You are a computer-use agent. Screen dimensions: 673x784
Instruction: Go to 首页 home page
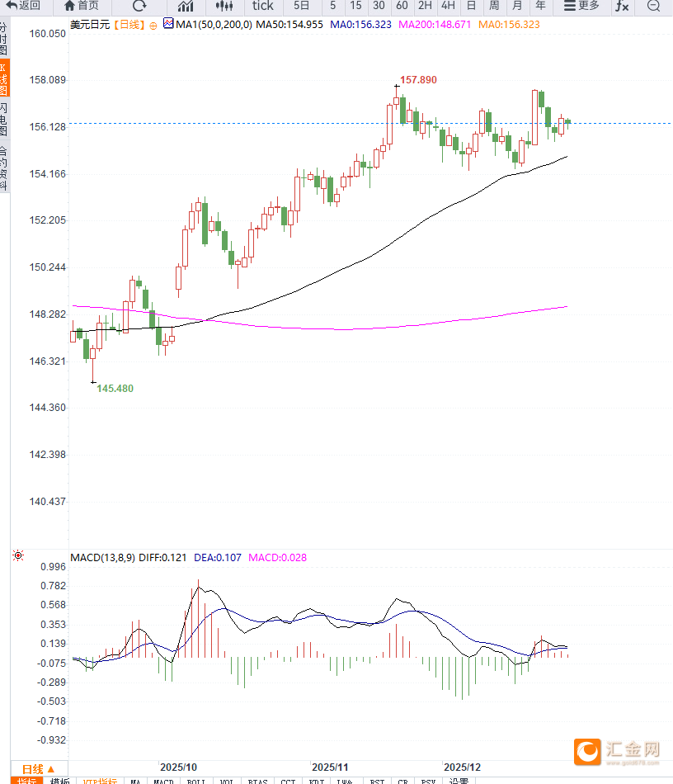click(81, 6)
